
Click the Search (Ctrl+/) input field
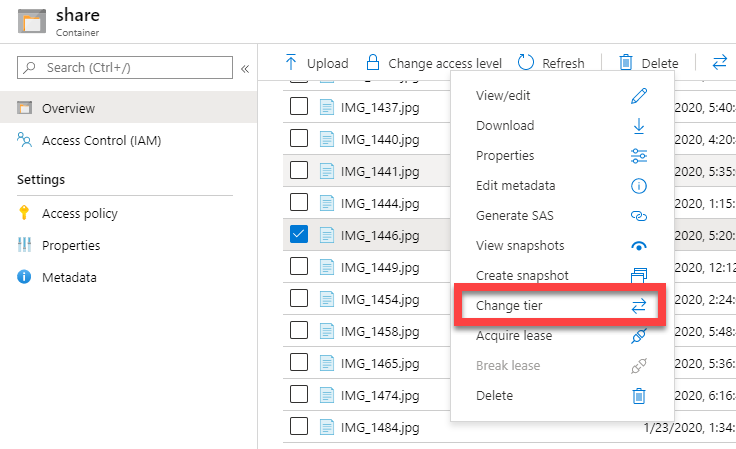[x=125, y=68]
